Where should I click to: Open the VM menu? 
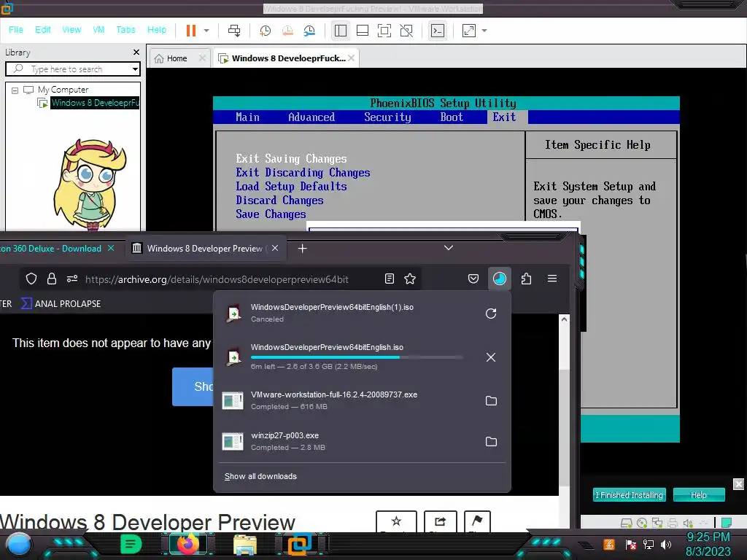[x=98, y=29]
